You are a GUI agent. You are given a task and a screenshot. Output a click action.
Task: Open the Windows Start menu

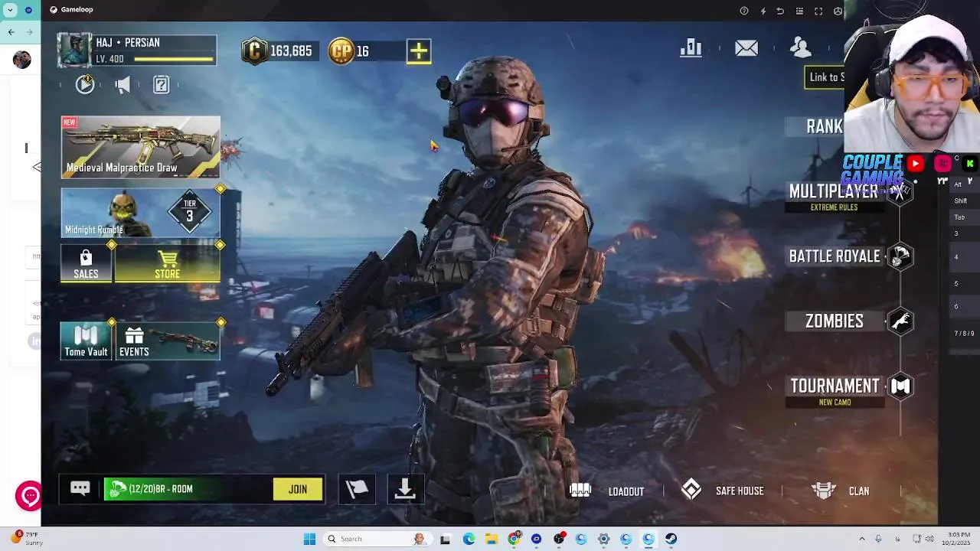309,539
